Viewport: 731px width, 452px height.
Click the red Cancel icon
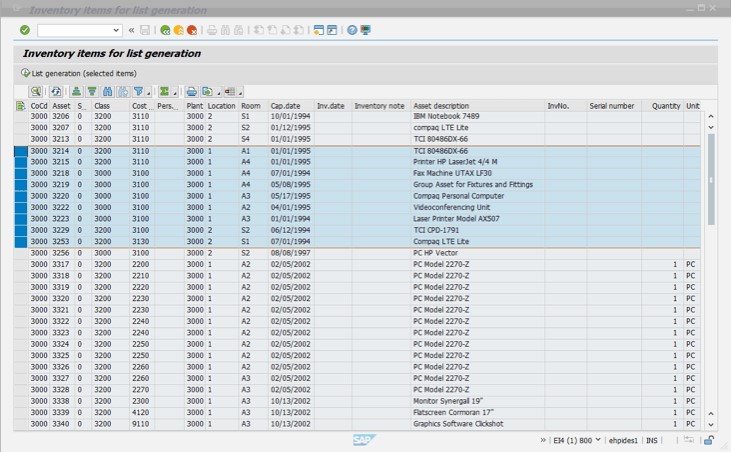click(x=192, y=30)
